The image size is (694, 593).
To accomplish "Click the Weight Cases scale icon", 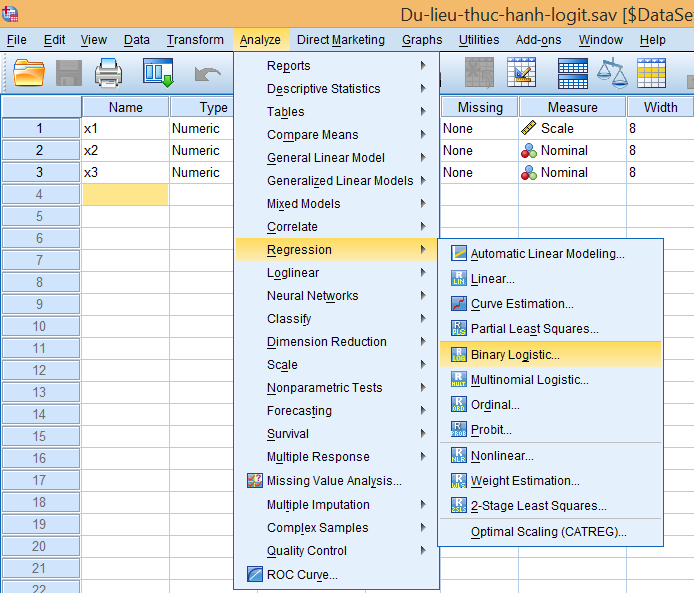I will click(612, 73).
